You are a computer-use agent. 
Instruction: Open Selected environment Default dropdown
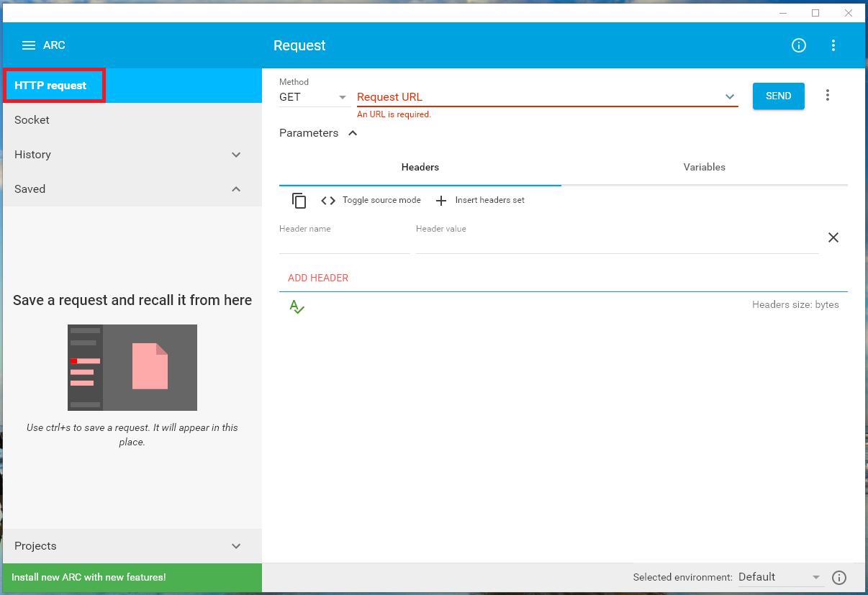[x=780, y=577]
